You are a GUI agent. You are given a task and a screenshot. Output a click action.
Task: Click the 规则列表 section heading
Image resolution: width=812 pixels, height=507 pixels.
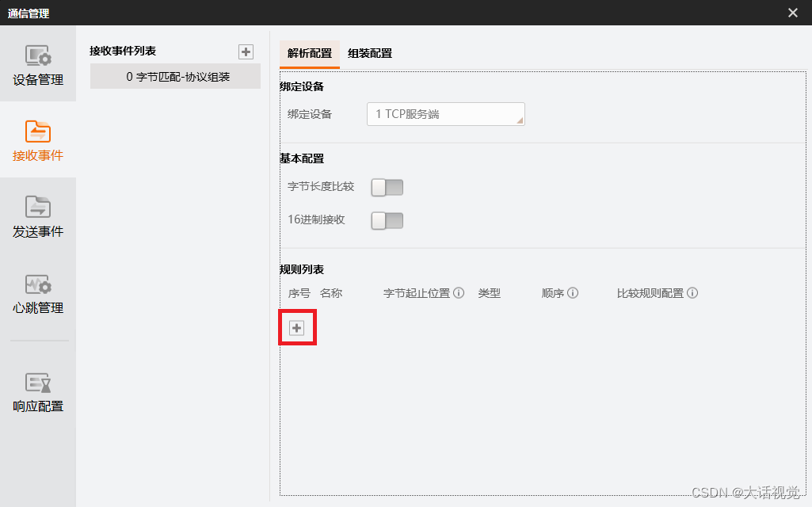(302, 269)
